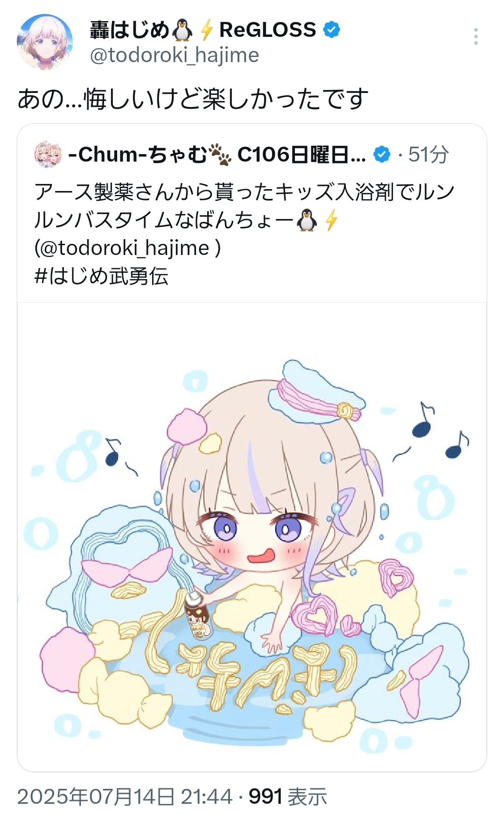This screenshot has height=815, width=504.
Task: Click the lightning bolt emoji after the name
Action: (x=207, y=30)
